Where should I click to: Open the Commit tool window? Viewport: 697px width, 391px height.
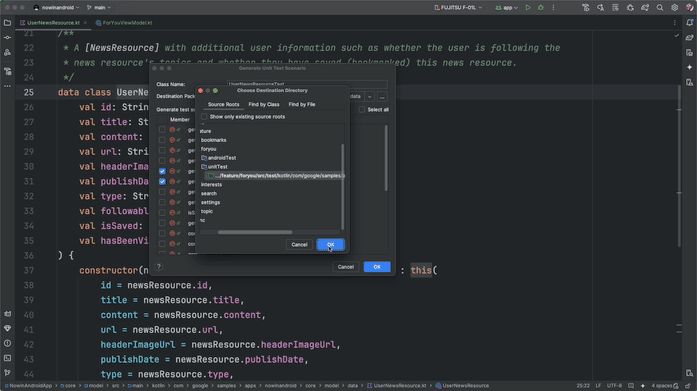[x=8, y=38]
